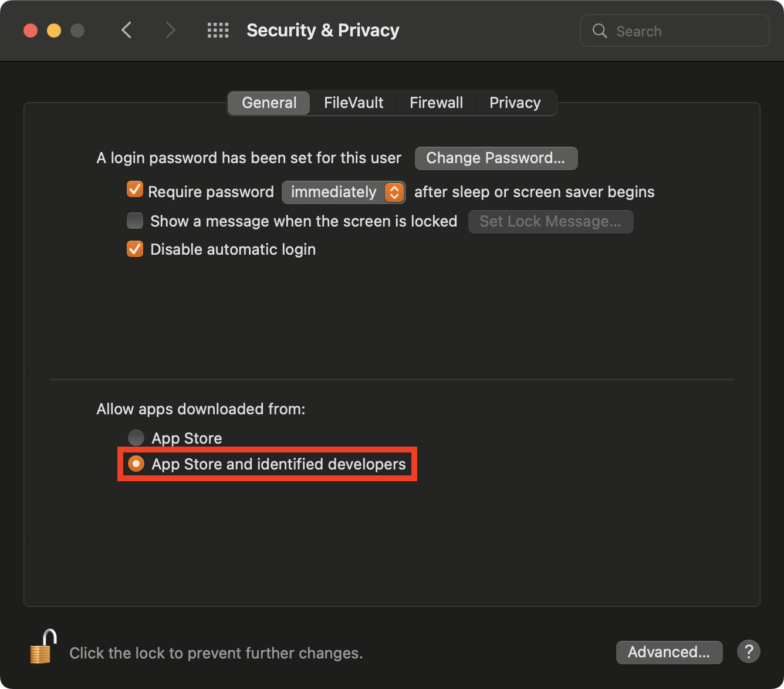The image size is (784, 689).
Task: Switch to the FileVault tab
Action: (353, 103)
